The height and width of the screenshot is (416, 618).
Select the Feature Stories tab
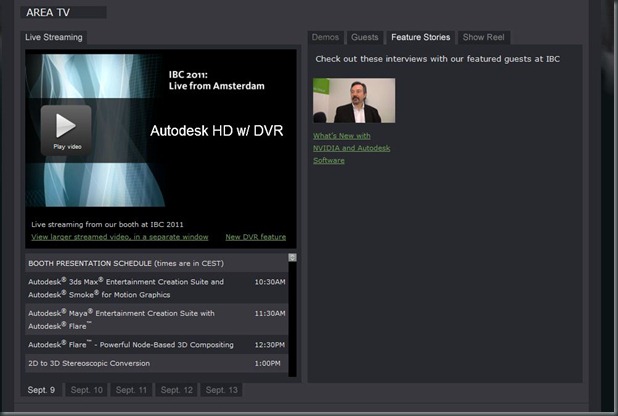pyautogui.click(x=421, y=37)
